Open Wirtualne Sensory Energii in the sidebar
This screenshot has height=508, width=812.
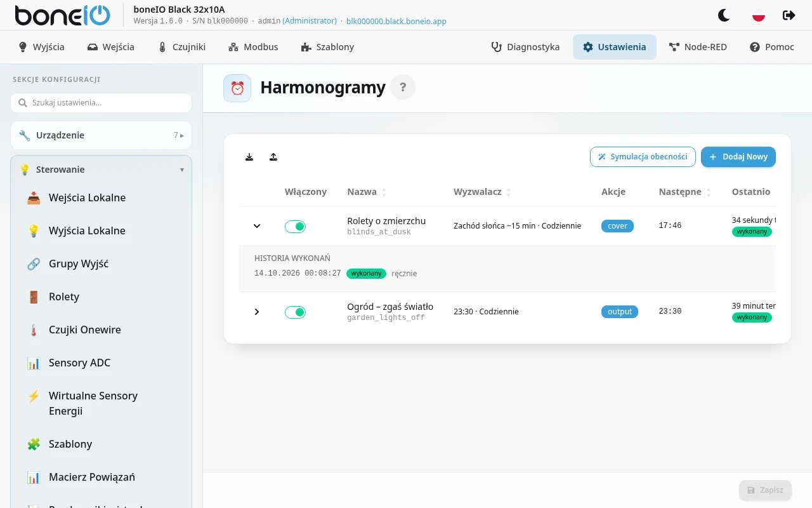101,403
